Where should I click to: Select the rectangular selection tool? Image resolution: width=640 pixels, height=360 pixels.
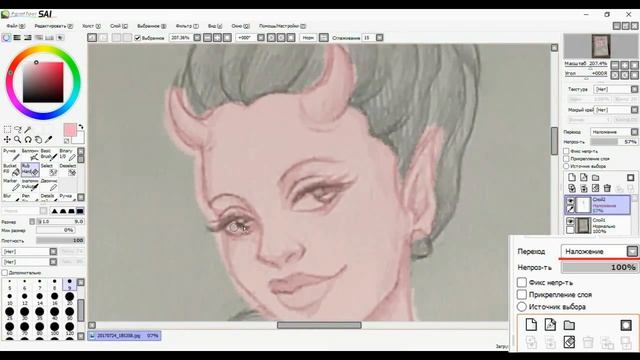point(7,130)
